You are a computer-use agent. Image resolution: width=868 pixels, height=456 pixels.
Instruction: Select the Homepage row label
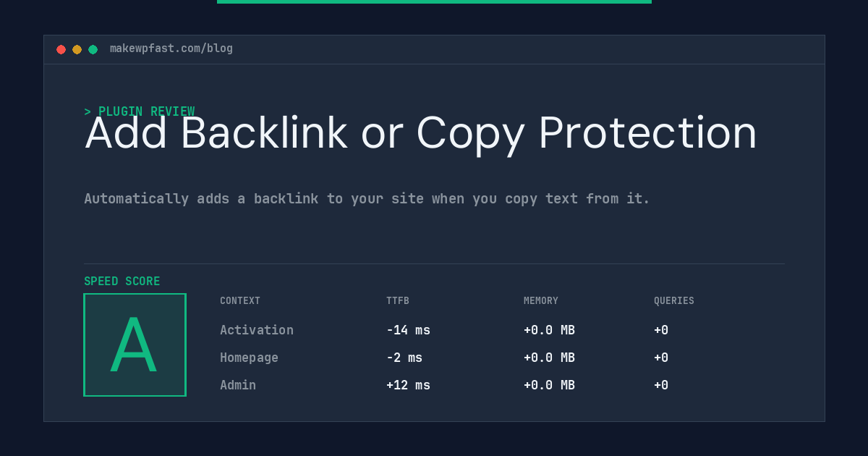pyautogui.click(x=249, y=358)
